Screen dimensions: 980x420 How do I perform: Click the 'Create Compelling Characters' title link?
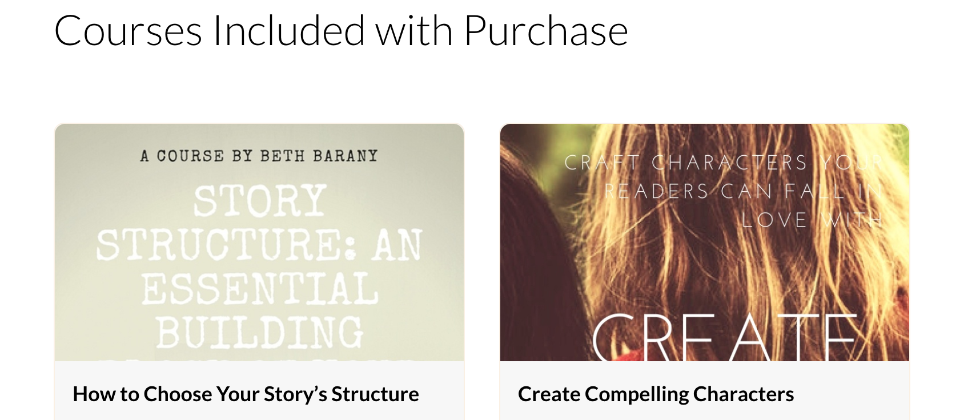pos(656,394)
